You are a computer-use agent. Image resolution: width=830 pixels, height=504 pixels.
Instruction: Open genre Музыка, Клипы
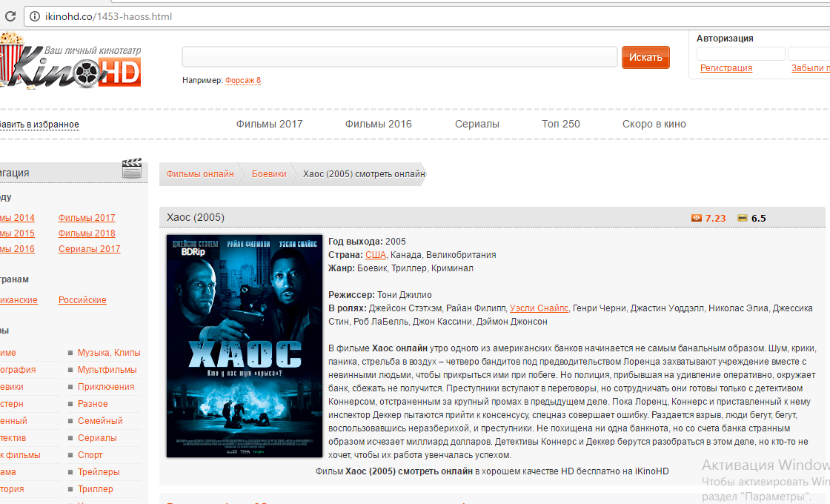coord(109,353)
